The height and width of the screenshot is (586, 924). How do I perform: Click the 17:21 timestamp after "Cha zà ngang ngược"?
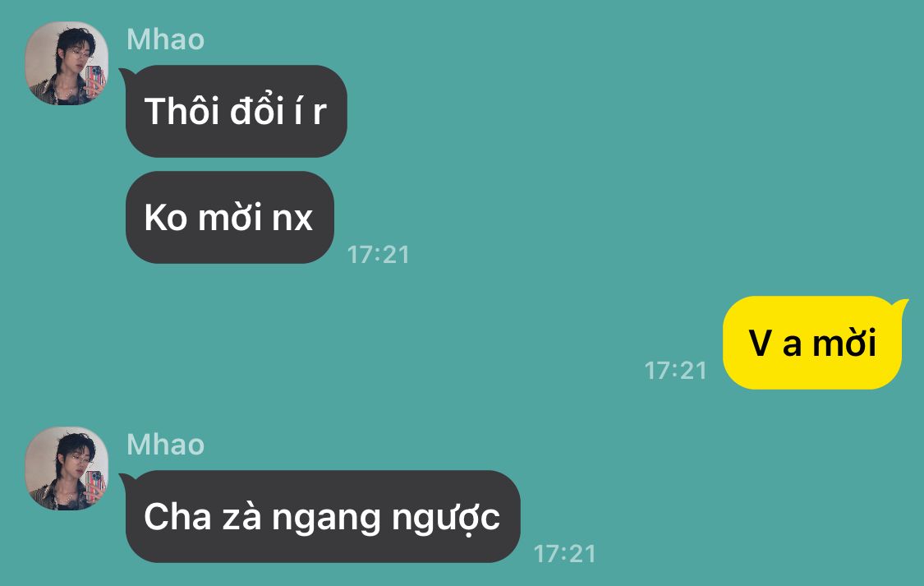click(x=564, y=554)
